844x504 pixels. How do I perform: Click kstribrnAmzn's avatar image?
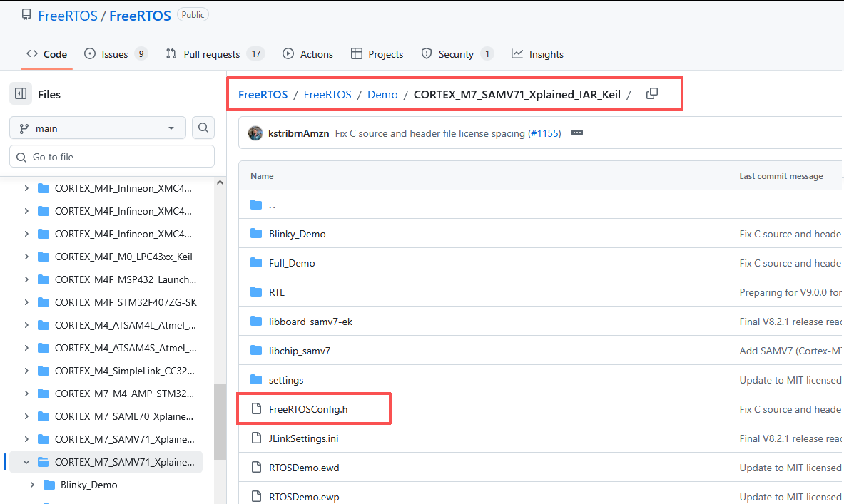click(x=255, y=133)
